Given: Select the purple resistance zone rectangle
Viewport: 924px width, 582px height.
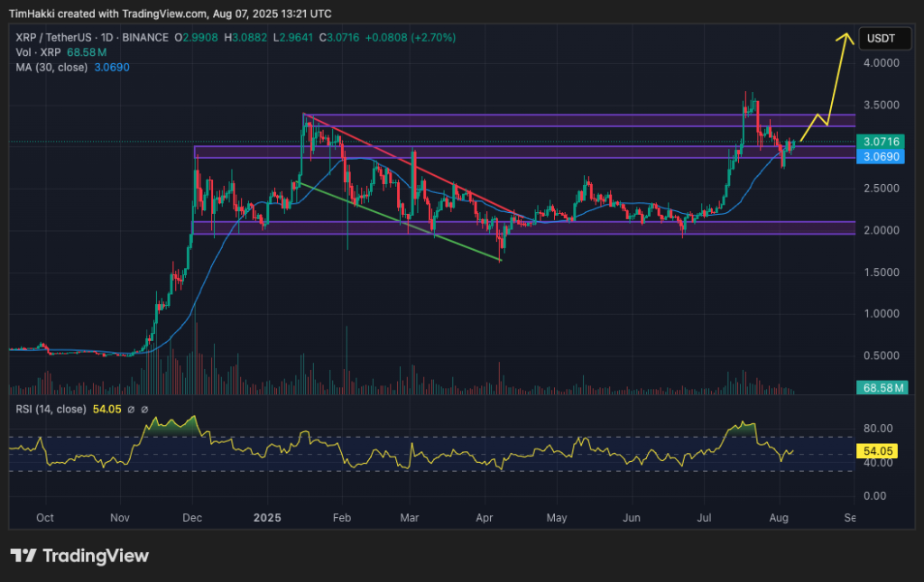Looking at the screenshot, I should tap(541, 120).
